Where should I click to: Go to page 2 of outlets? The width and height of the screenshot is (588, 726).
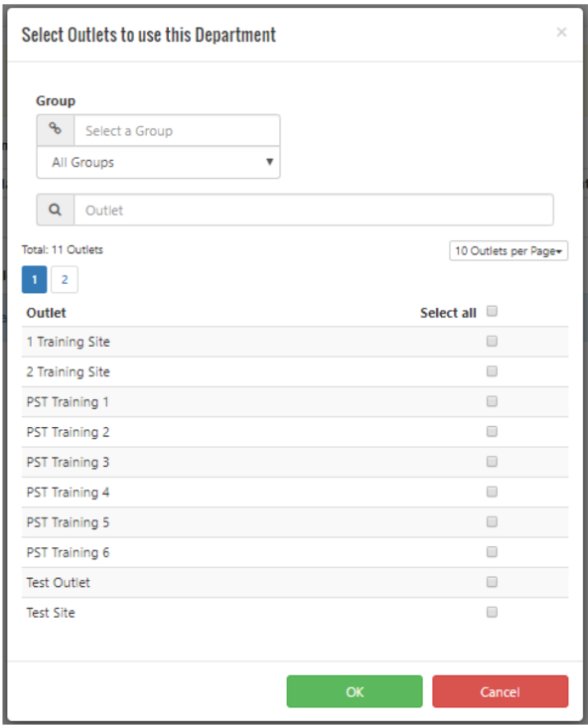click(65, 280)
